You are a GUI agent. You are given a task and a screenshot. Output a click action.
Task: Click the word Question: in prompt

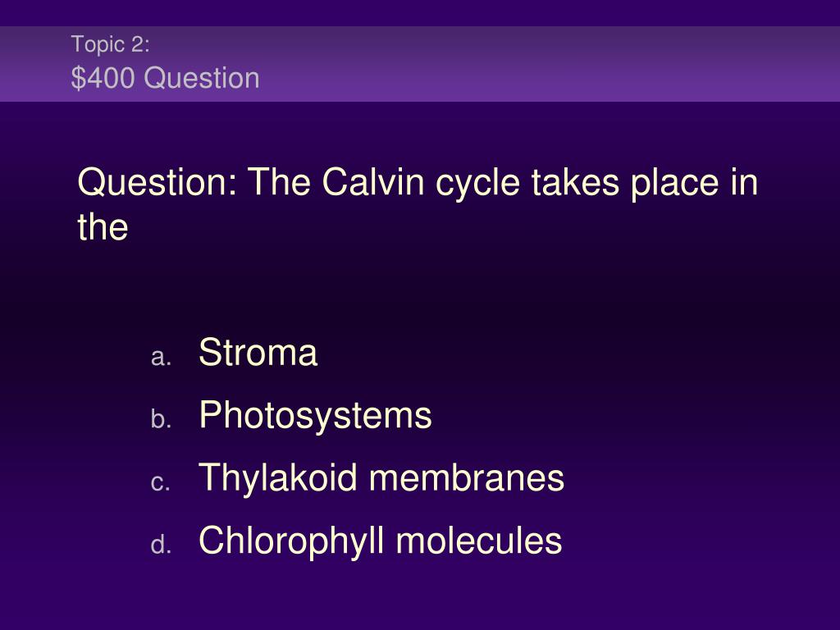click(x=157, y=183)
